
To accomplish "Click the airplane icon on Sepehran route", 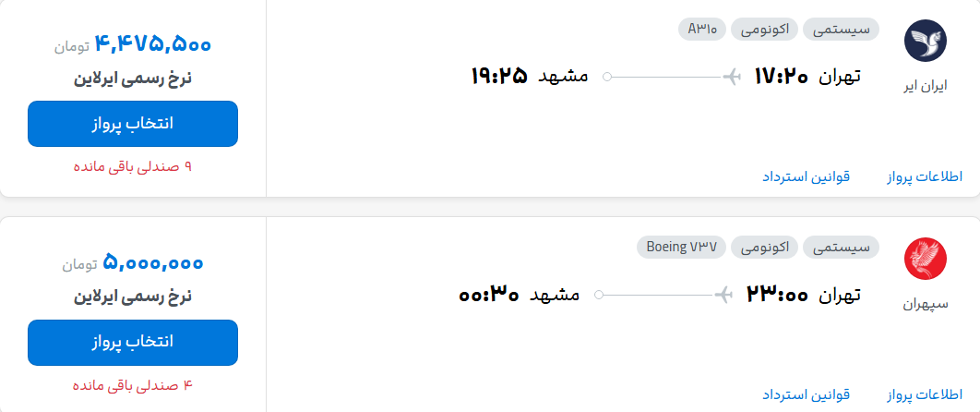I will [723, 294].
